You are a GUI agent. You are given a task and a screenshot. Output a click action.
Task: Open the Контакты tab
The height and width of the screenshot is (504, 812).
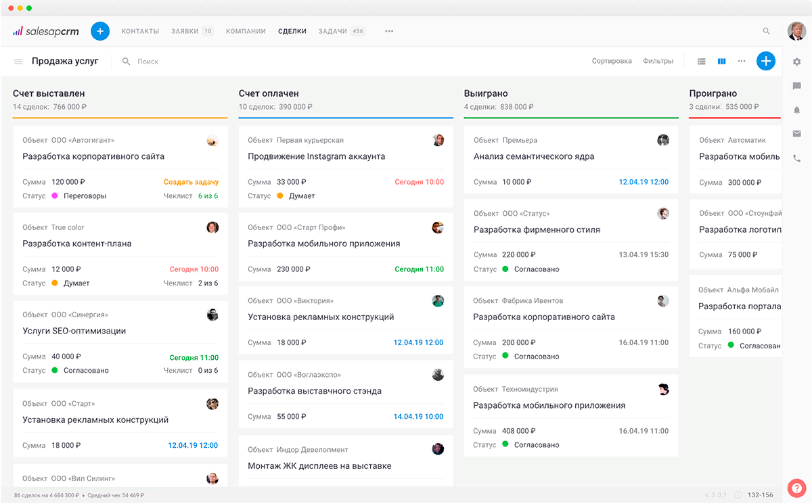click(140, 31)
